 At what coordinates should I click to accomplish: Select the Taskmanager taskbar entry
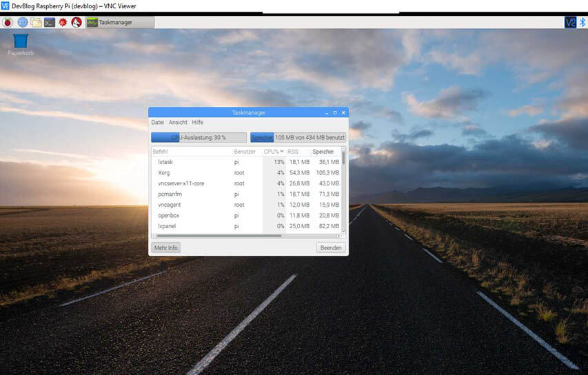[x=119, y=22]
